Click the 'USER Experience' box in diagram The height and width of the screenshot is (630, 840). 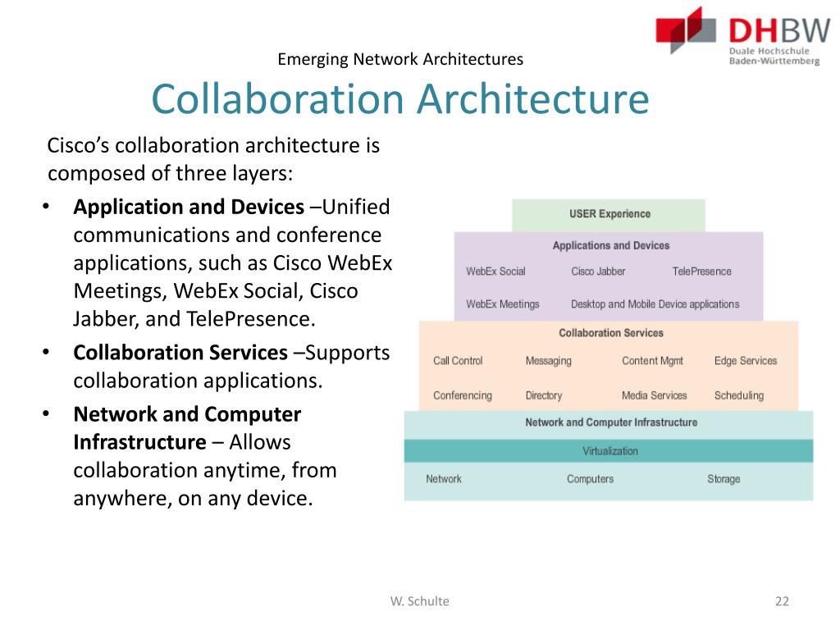(x=609, y=214)
